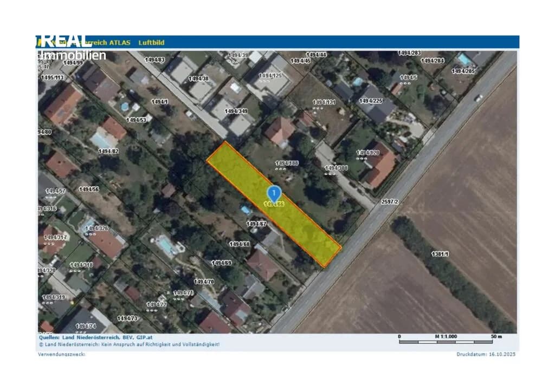
Task: Click the blue numbered map pin marker
Action: point(274,194)
